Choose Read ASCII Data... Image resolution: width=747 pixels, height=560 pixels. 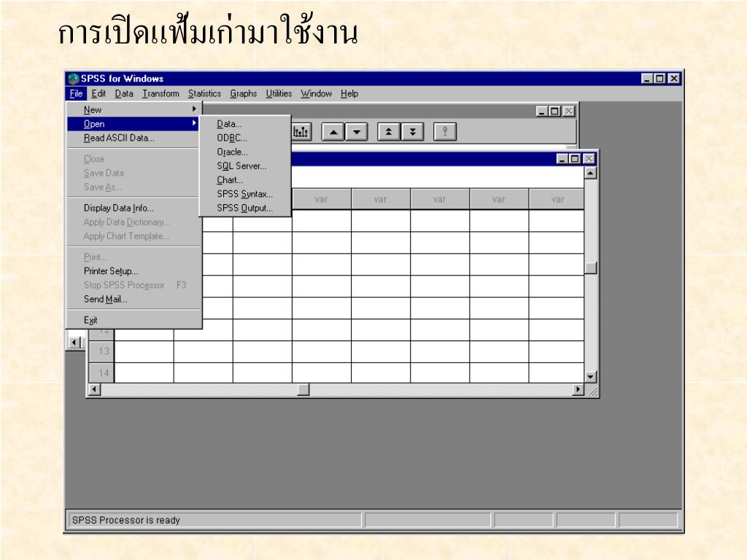(133, 138)
